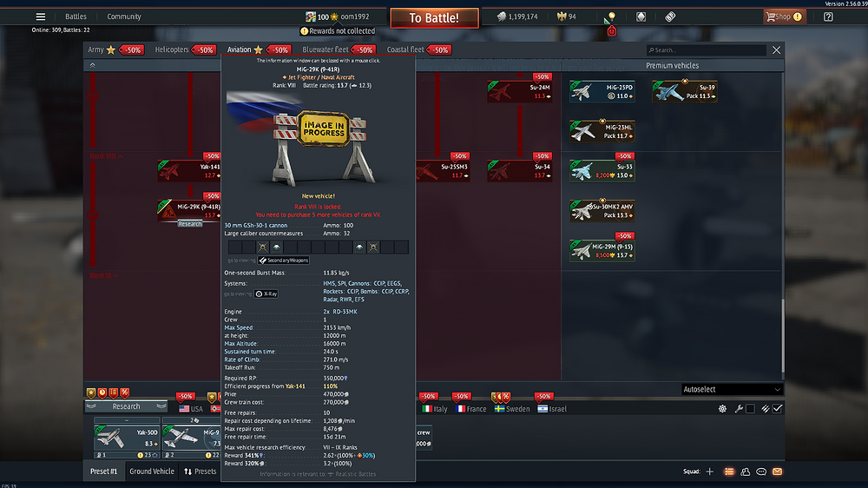Click the red clock bonus badge icon

coord(102,393)
